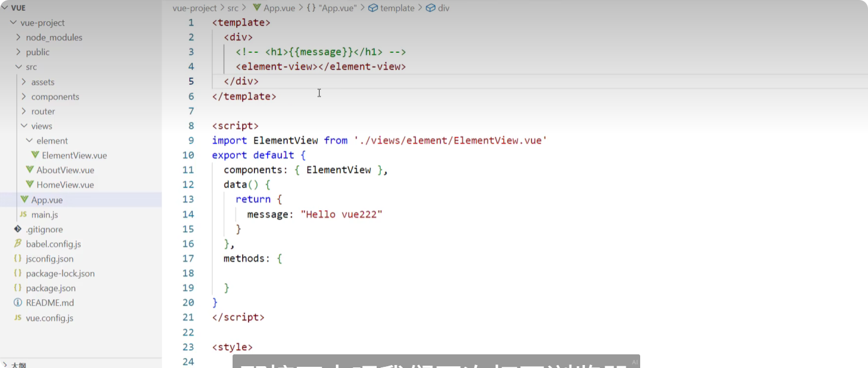Click the cube icon before template breadcrumb
The width and height of the screenshot is (868, 368).
click(x=373, y=8)
